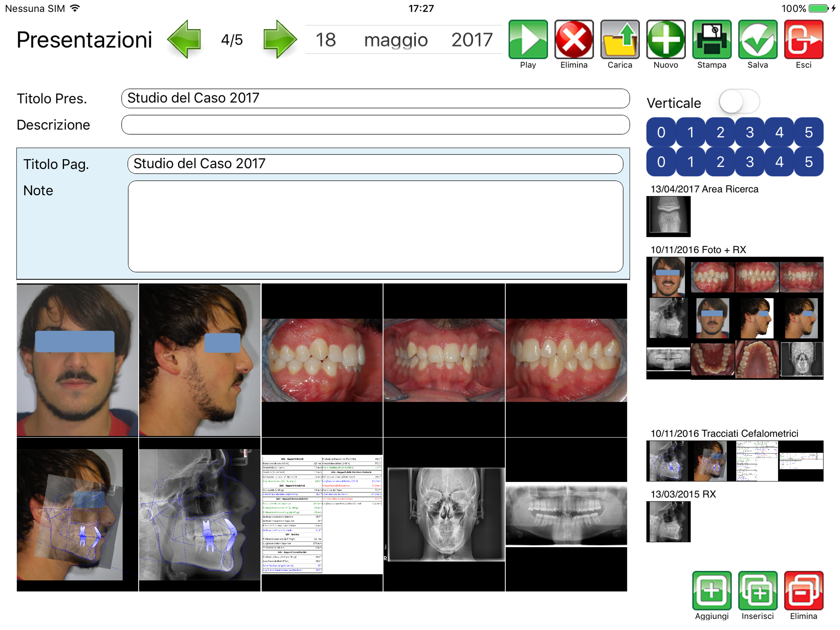840x630 pixels.
Task: Go to next presentation with right arrow
Action: tap(279, 39)
